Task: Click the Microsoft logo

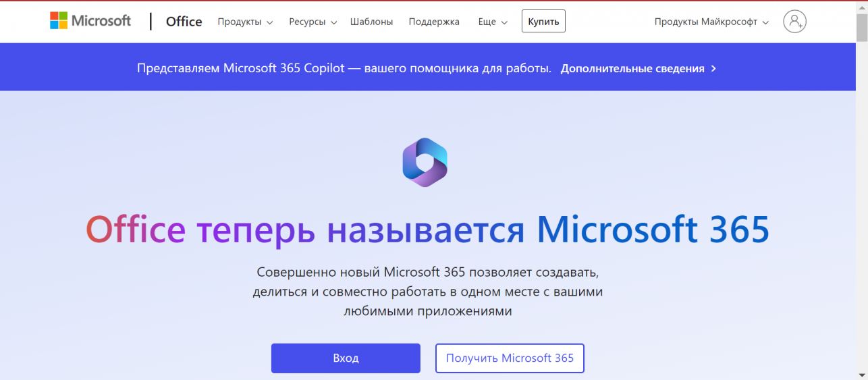Action: coord(90,21)
